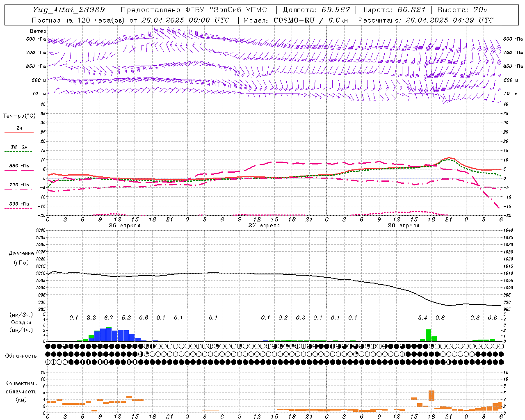The height and width of the screenshot is (420, 525).
Task: Click the Облачность row label
Action: pos(21,356)
